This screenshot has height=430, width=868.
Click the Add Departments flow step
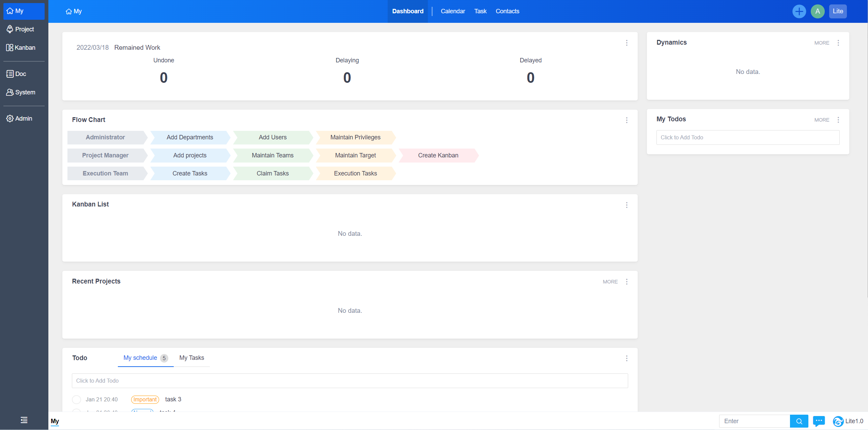click(190, 137)
